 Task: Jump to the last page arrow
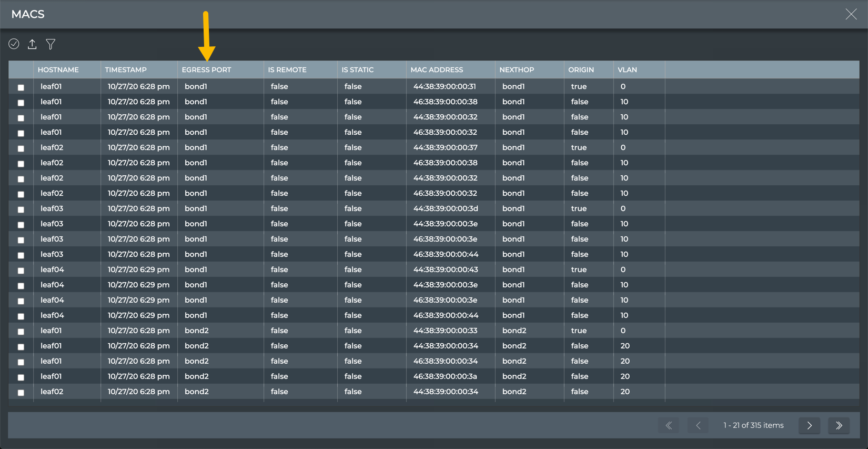pyautogui.click(x=839, y=425)
